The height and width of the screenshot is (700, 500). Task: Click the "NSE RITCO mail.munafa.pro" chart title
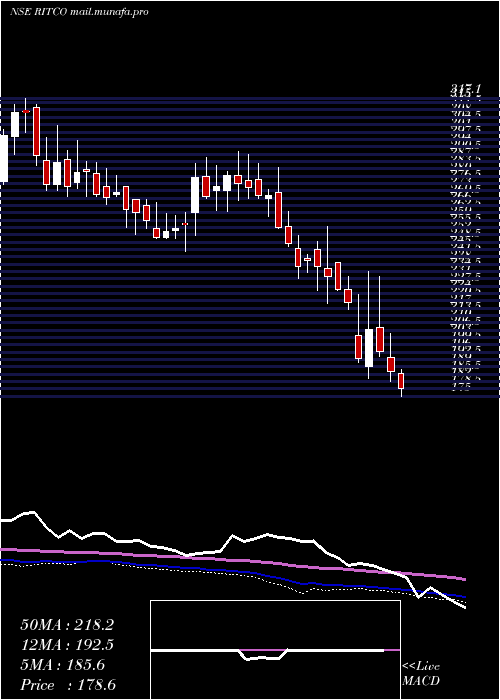[79, 12]
